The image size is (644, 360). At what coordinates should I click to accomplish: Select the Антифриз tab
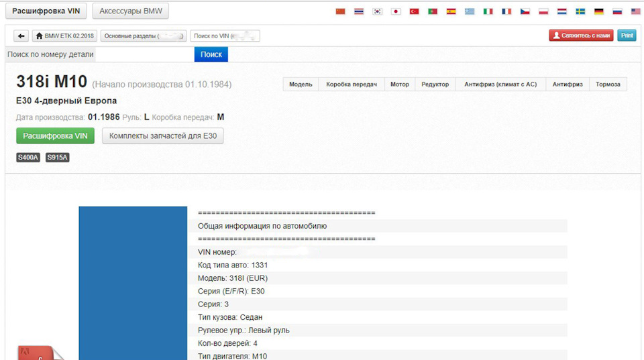tap(568, 84)
